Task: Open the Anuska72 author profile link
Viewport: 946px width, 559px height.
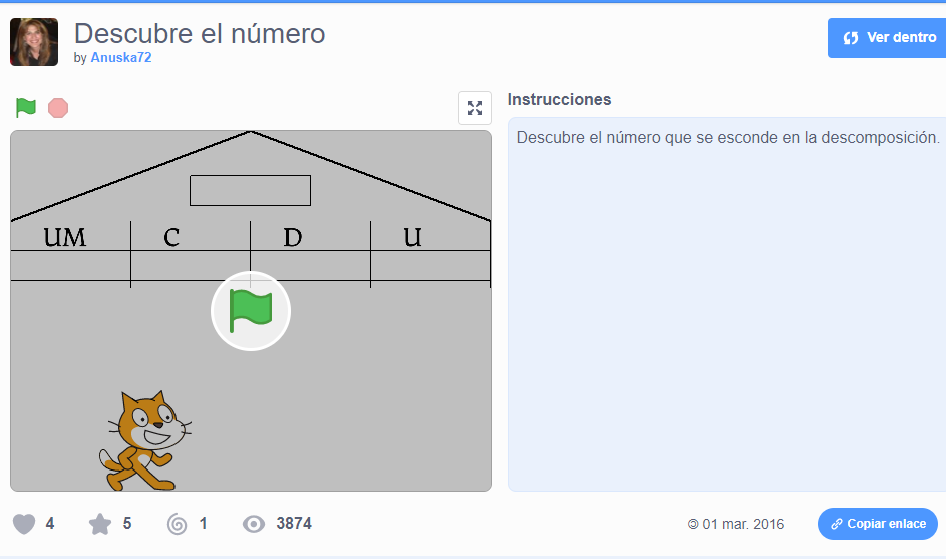Action: point(121,57)
